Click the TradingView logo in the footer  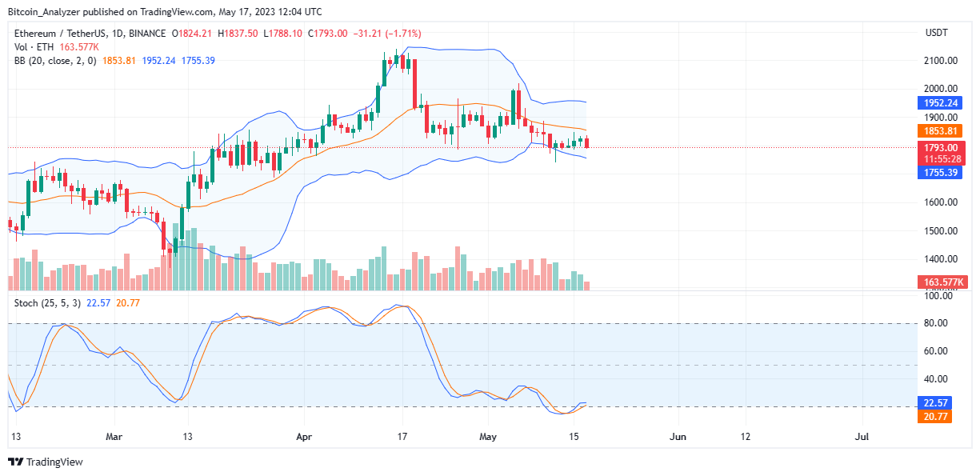pyautogui.click(x=45, y=462)
